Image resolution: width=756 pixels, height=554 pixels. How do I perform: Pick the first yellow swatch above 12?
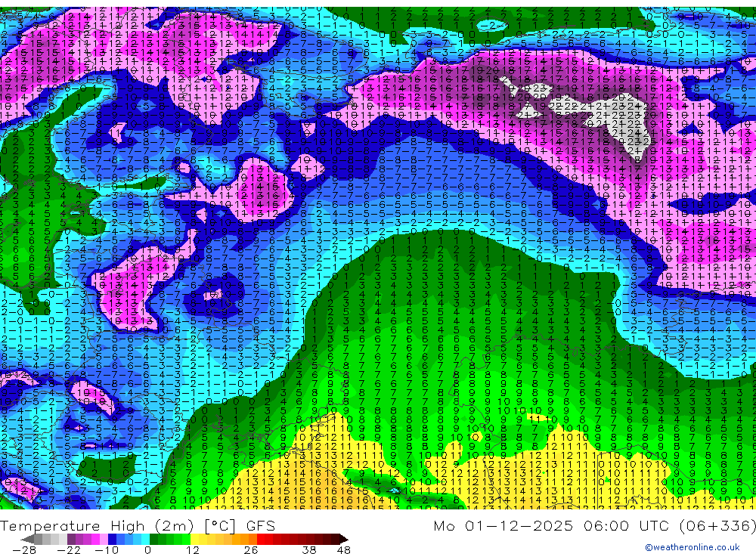click(195, 540)
